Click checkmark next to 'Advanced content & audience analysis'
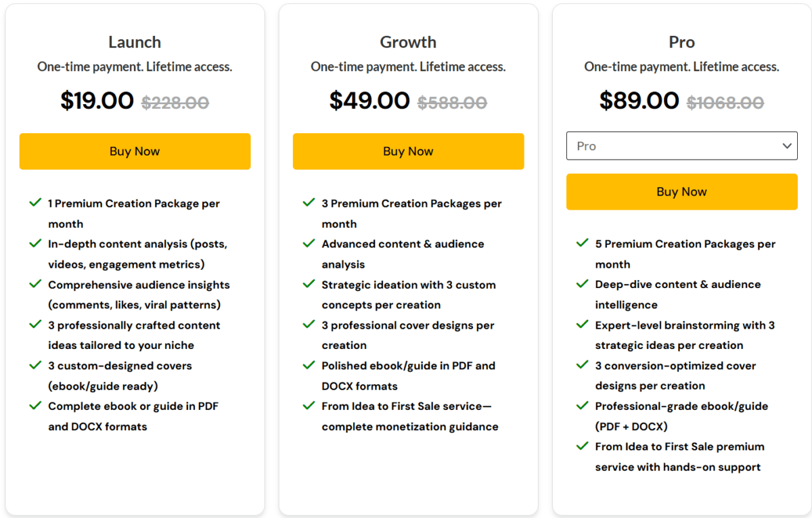The height and width of the screenshot is (518, 812). click(x=309, y=243)
